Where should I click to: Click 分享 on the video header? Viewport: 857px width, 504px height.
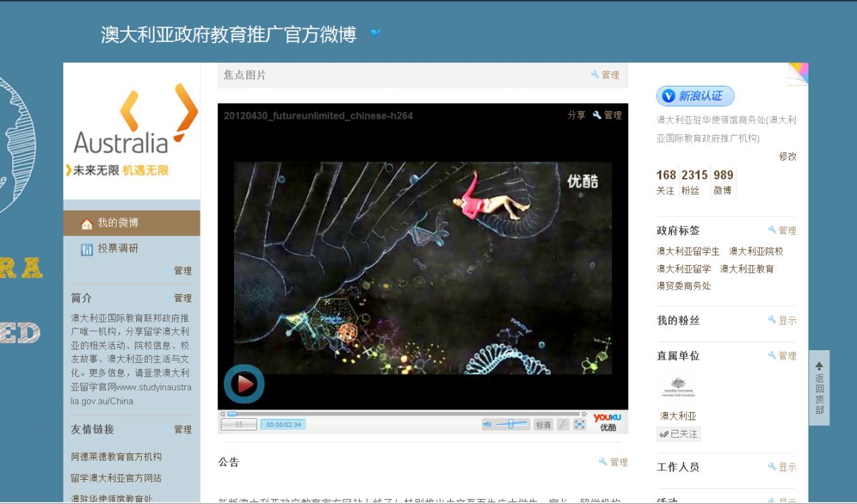576,115
